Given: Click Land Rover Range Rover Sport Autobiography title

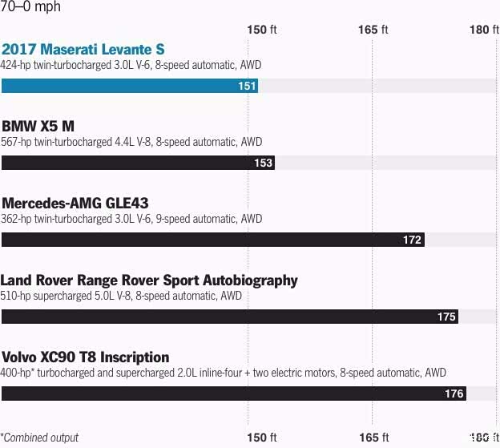Looking at the screenshot, I should tap(149, 280).
